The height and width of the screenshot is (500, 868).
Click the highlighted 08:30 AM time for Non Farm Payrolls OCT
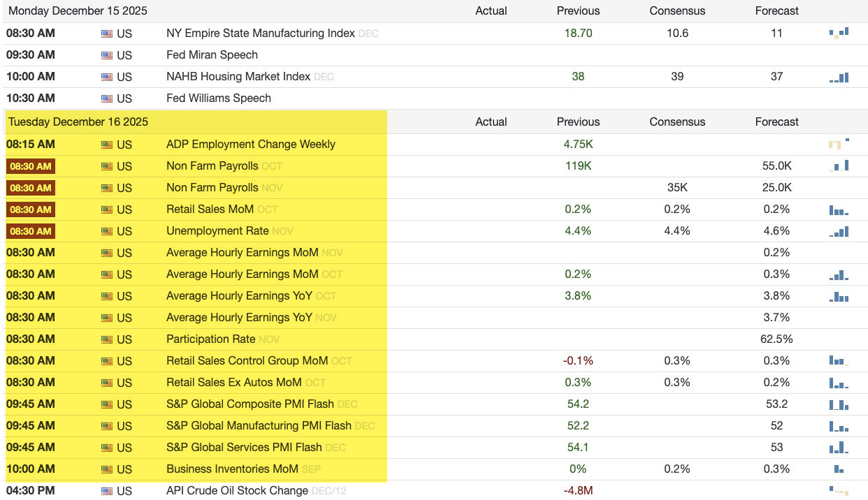click(31, 166)
